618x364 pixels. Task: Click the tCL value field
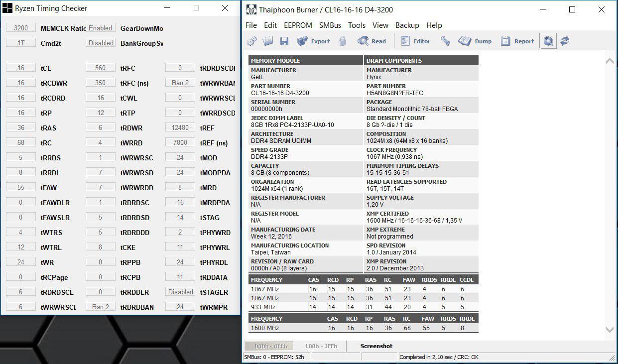pyautogui.click(x=21, y=68)
